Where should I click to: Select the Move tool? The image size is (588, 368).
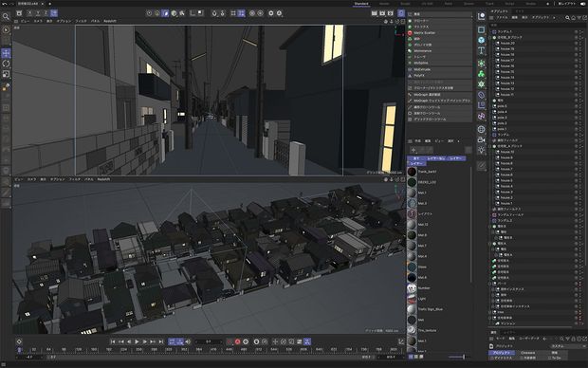(6, 53)
